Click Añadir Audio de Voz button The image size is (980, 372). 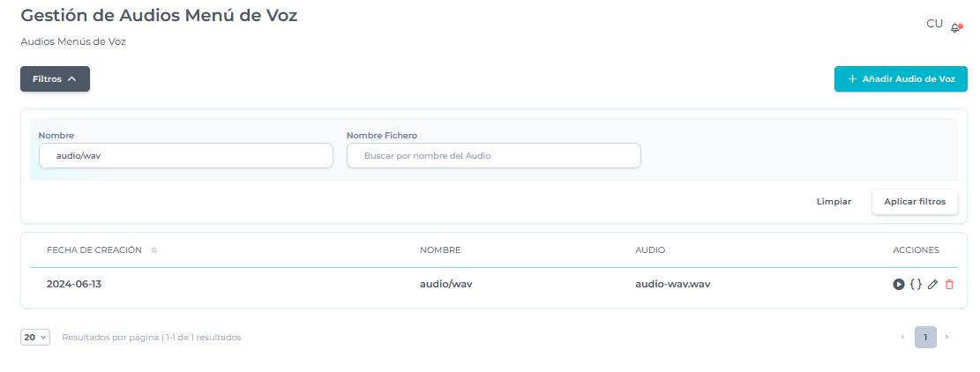(901, 78)
